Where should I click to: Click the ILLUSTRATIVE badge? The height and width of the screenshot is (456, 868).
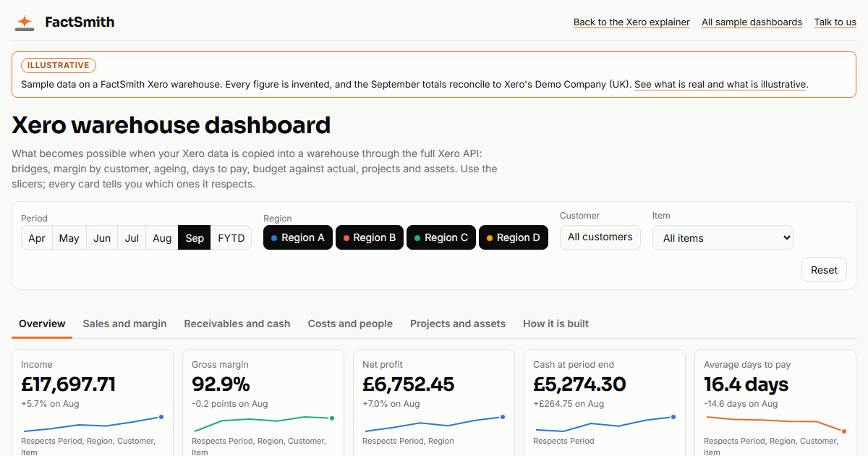[59, 65]
